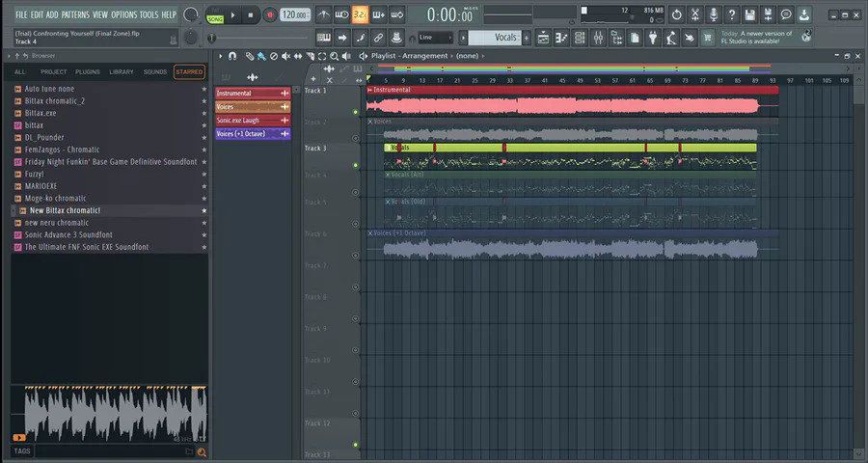Click the tempo 120.000 field
868x463 pixels.
point(295,15)
